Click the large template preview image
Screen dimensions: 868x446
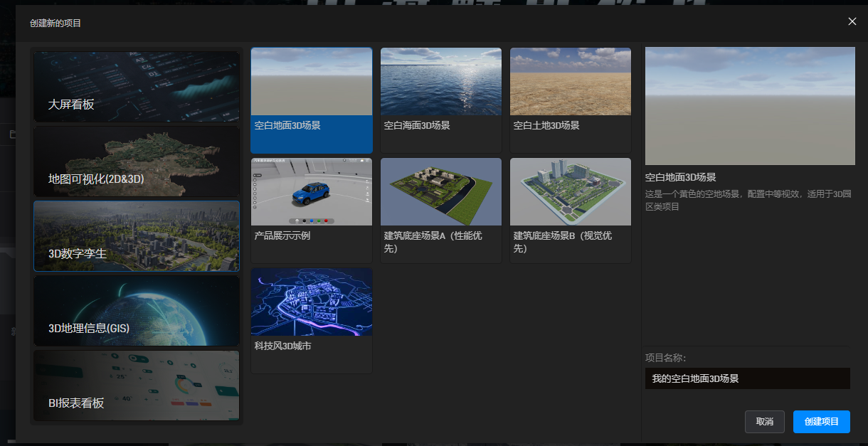[750, 106]
